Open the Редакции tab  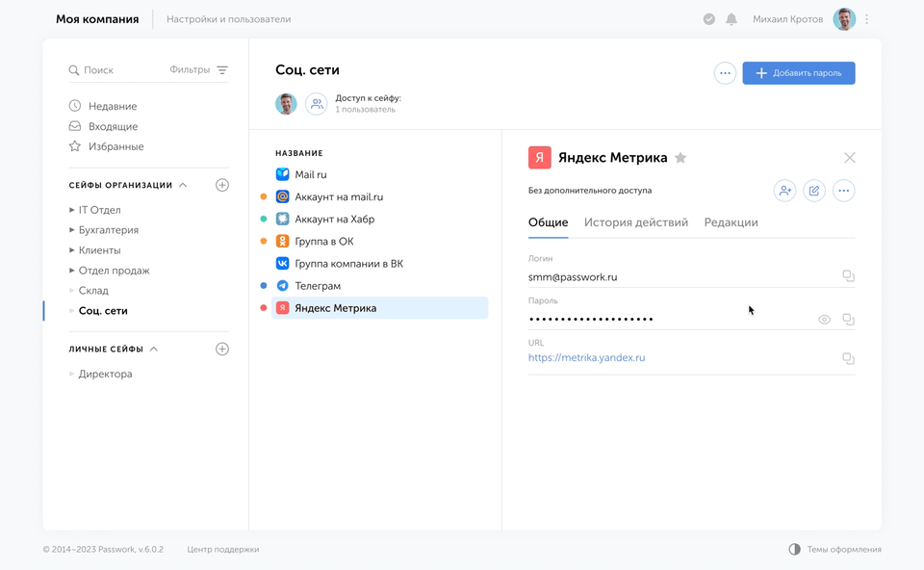click(731, 222)
